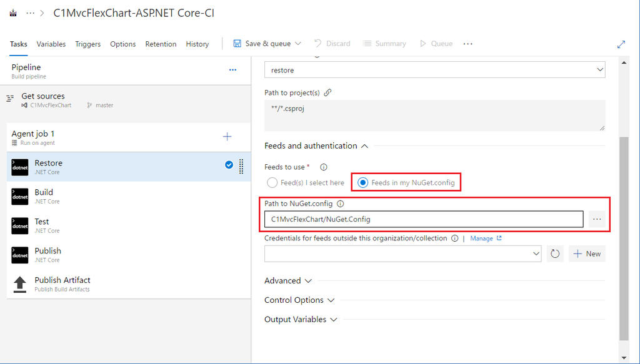Screen dimensions: 640x364
Task: Switch to the Retention tab
Action: coord(161,44)
